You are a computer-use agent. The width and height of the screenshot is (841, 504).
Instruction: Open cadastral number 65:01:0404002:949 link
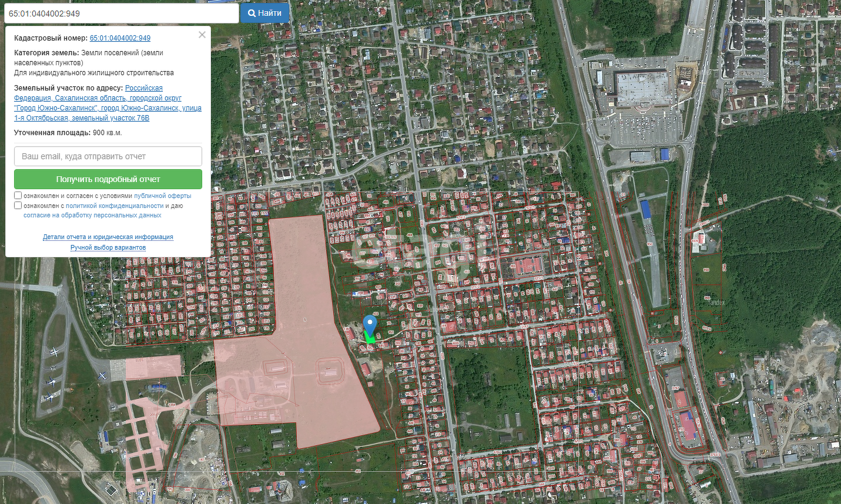[x=120, y=38]
